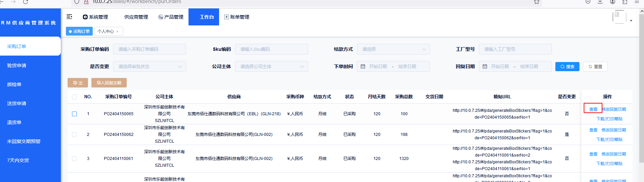Open browser hamburger menu icon
The image size is (644, 182).
coord(637,2)
